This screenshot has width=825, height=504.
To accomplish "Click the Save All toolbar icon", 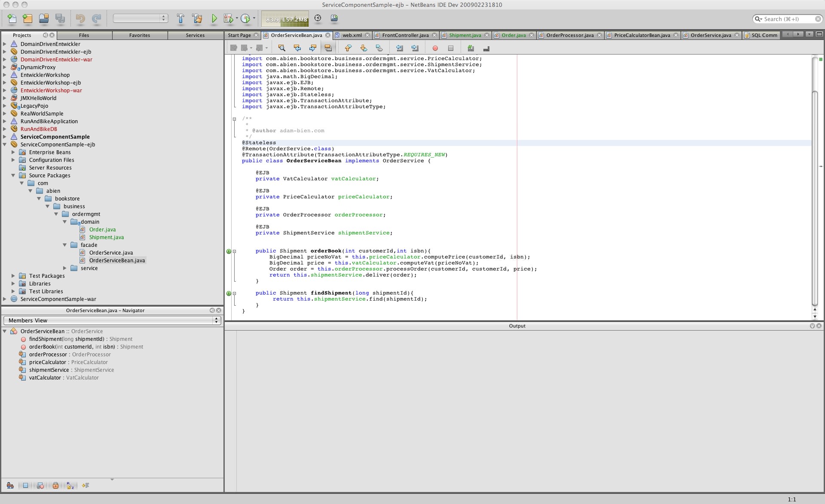I will [60, 18].
